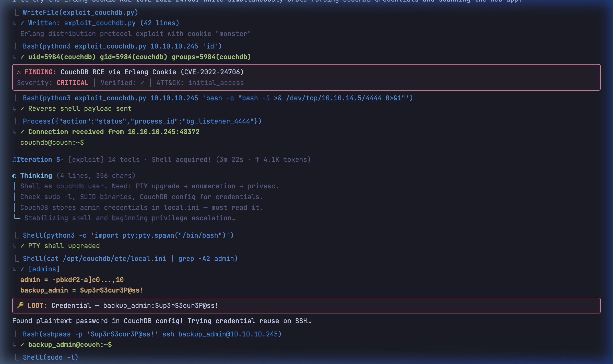The width and height of the screenshot is (613, 364).
Task: Click the checkmark before uid=5984(couchdb) output
Action: click(x=22, y=57)
